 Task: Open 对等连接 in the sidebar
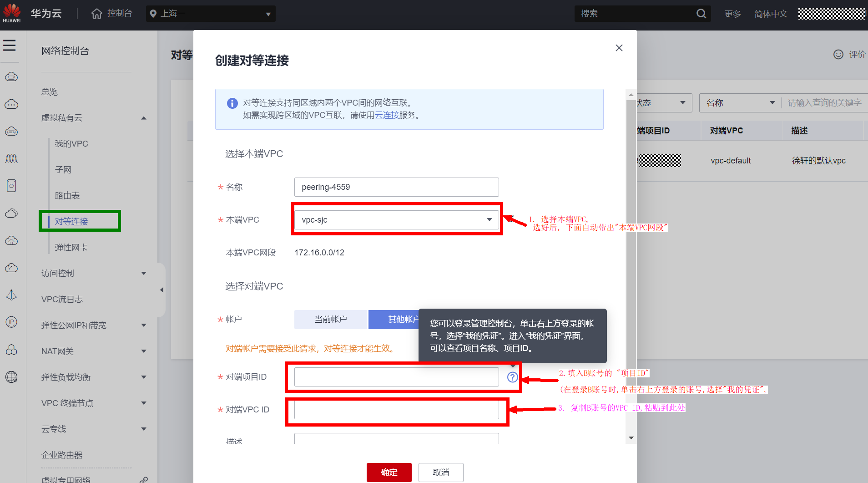coord(71,222)
